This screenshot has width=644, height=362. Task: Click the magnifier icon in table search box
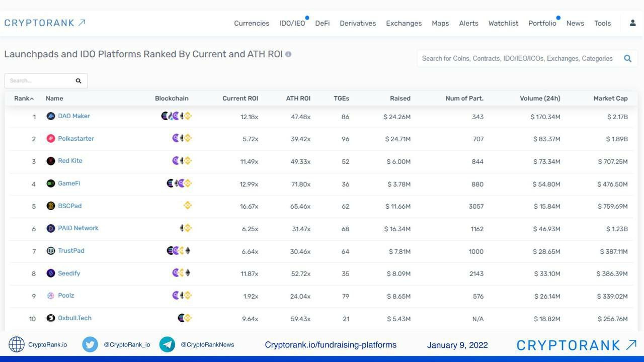[x=78, y=80]
